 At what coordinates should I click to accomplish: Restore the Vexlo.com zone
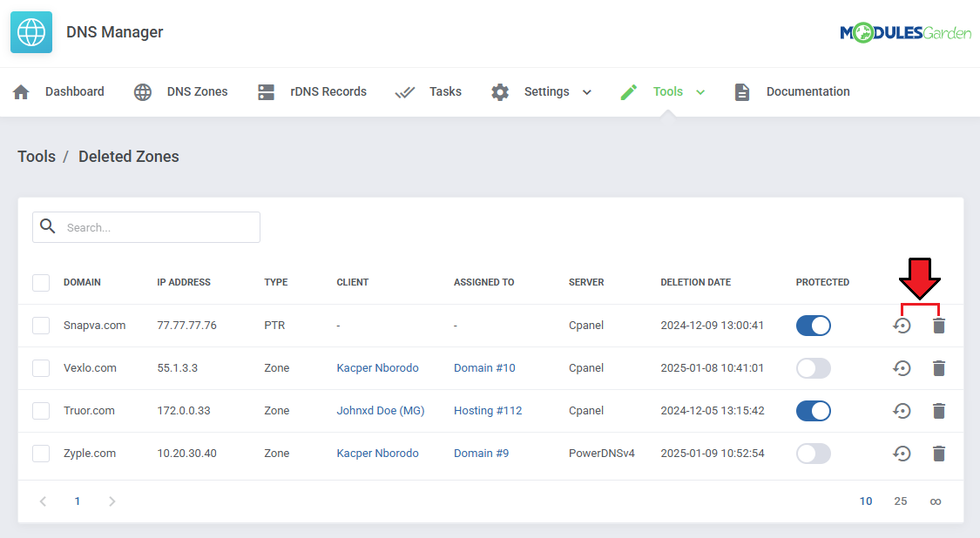click(902, 368)
